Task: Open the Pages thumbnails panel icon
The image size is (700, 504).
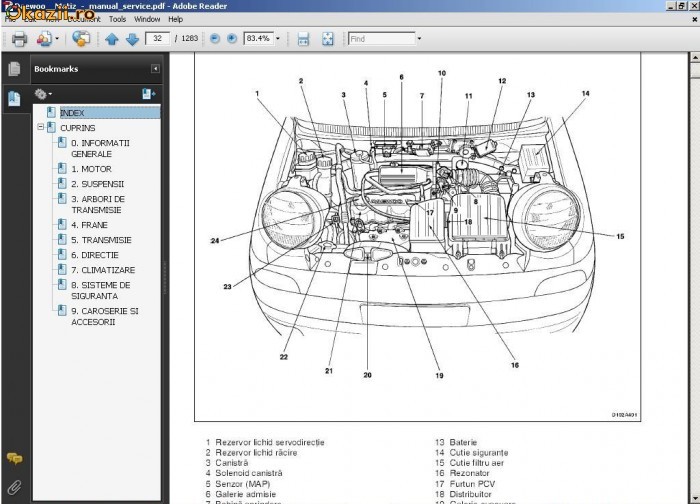Action: tap(14, 69)
